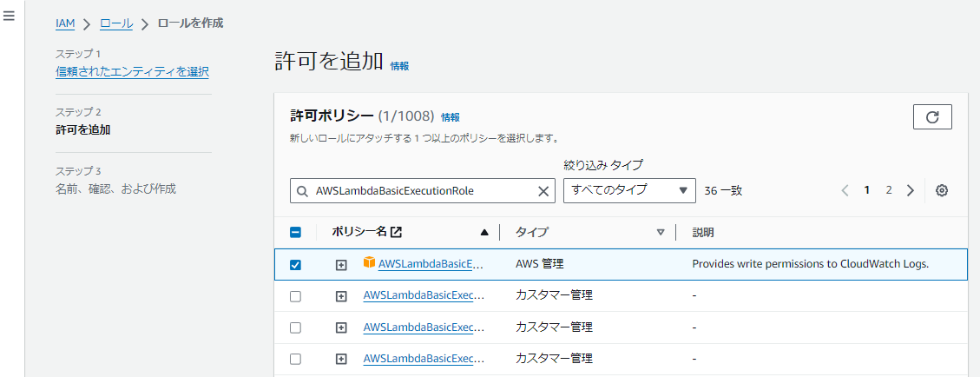The image size is (980, 377).
Task: Click 'Provides write permissions to CloudWatch Logs.'
Action: click(x=811, y=264)
